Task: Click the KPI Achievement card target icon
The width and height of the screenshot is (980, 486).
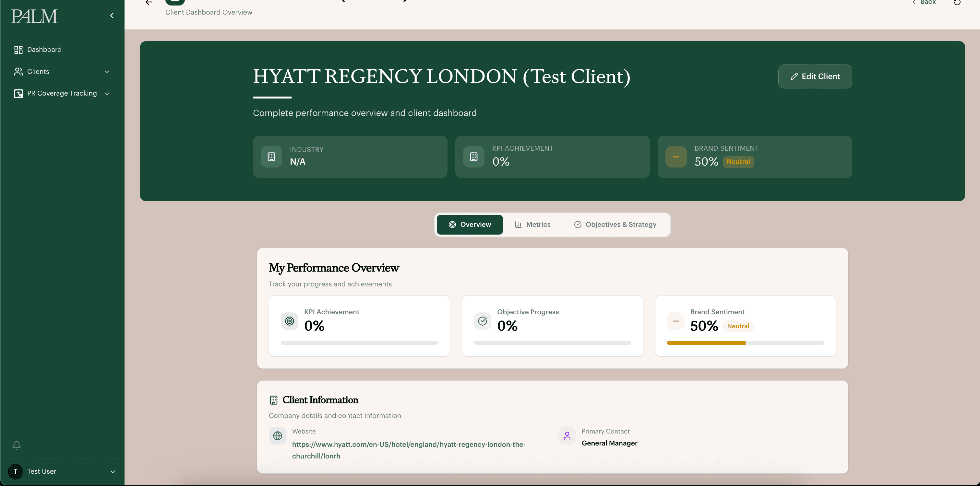Action: coord(290,321)
